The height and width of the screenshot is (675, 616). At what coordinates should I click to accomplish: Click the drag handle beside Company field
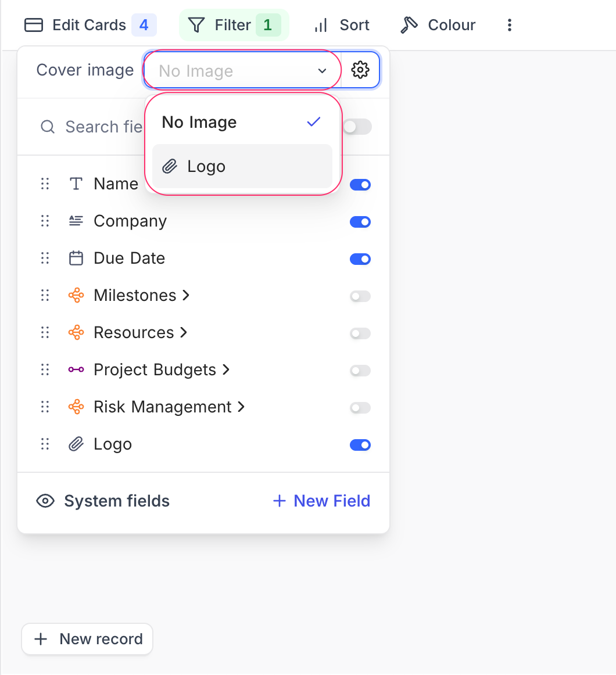45,221
